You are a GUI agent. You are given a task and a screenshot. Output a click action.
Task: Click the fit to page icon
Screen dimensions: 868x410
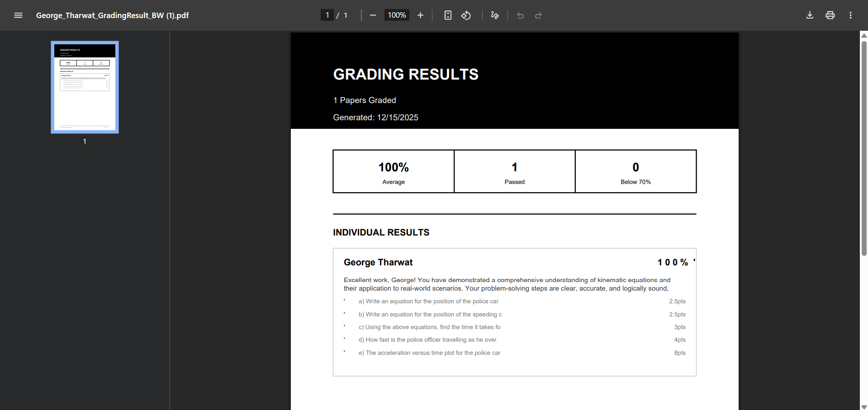(448, 15)
